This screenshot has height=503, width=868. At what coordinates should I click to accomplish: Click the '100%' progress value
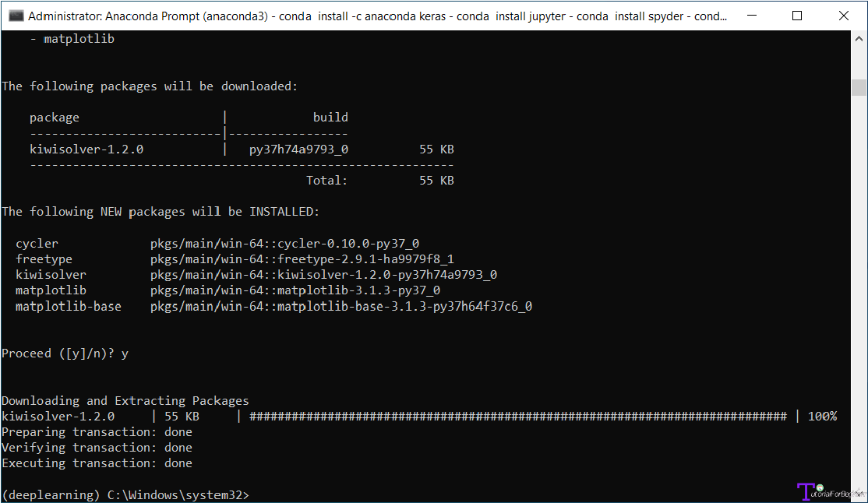(823, 416)
